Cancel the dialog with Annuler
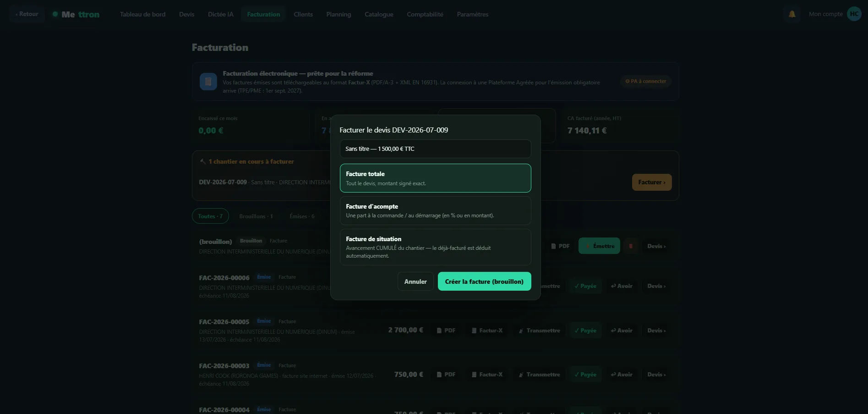The image size is (868, 414). [415, 282]
